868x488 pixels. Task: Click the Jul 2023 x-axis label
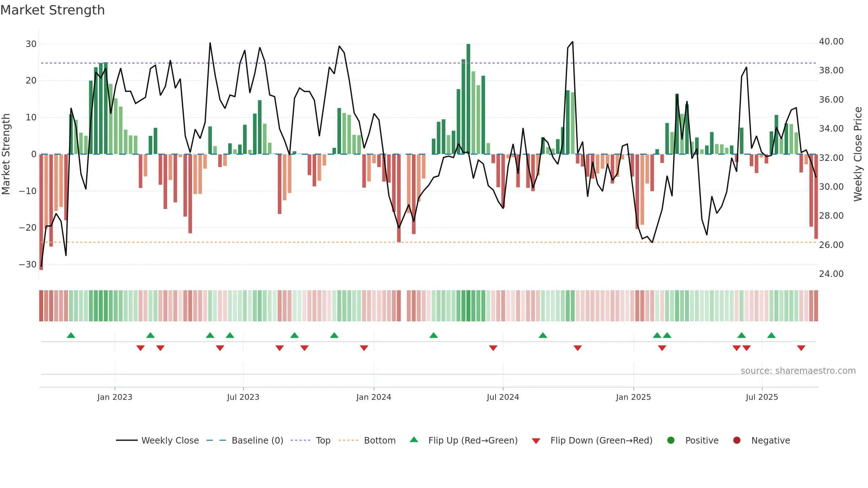pos(243,397)
